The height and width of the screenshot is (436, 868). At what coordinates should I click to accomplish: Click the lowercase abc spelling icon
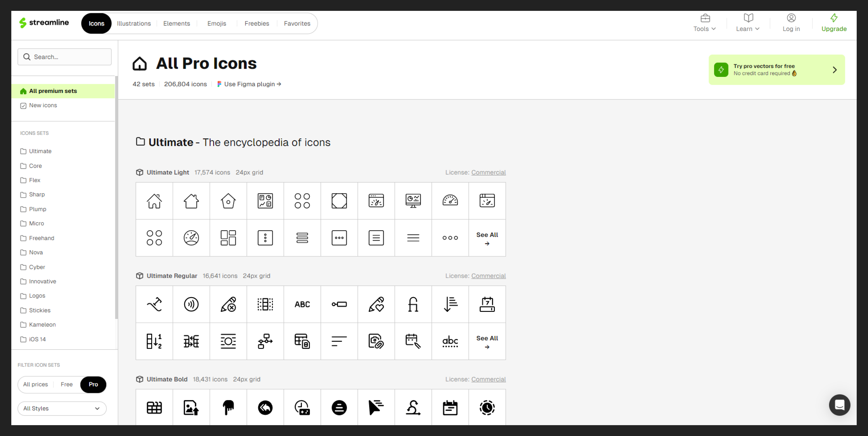point(450,341)
